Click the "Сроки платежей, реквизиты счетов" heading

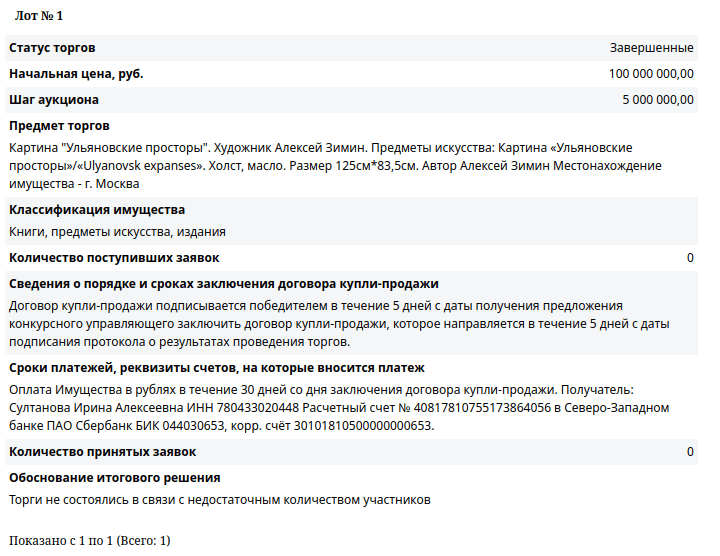tap(217, 368)
